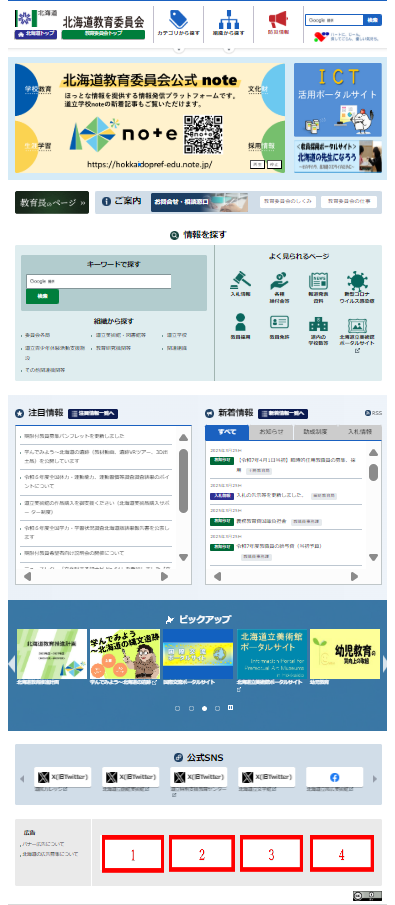
Task: Show previous official SNS accounts arrow
Action: click(x=22, y=779)
